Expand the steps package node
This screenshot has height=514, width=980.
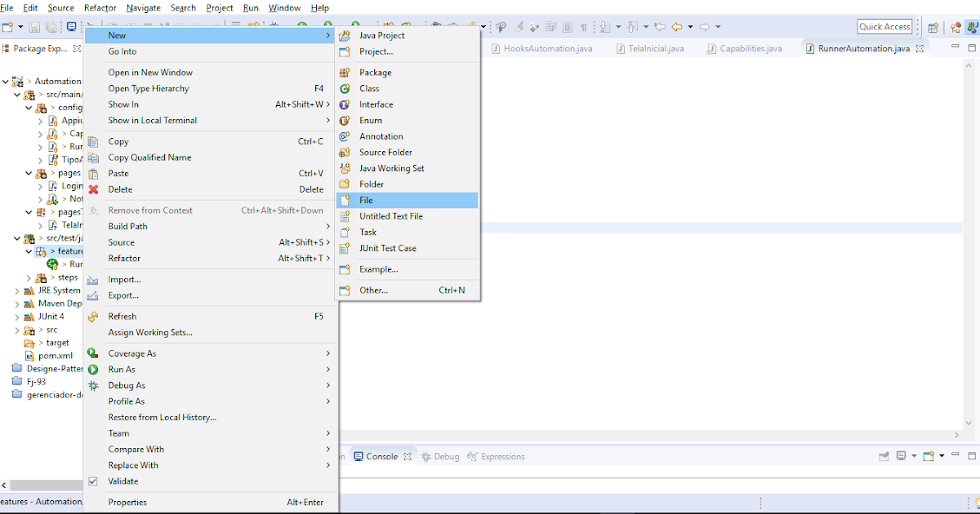tap(29, 277)
